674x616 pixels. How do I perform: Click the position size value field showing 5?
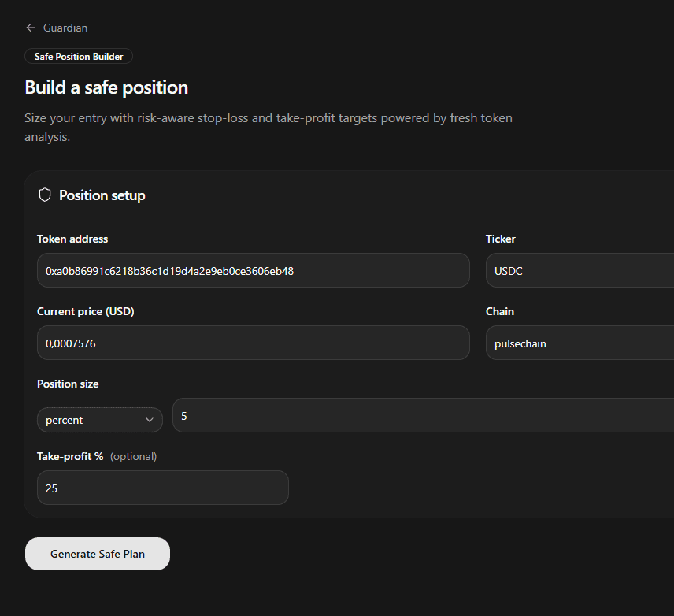point(423,416)
